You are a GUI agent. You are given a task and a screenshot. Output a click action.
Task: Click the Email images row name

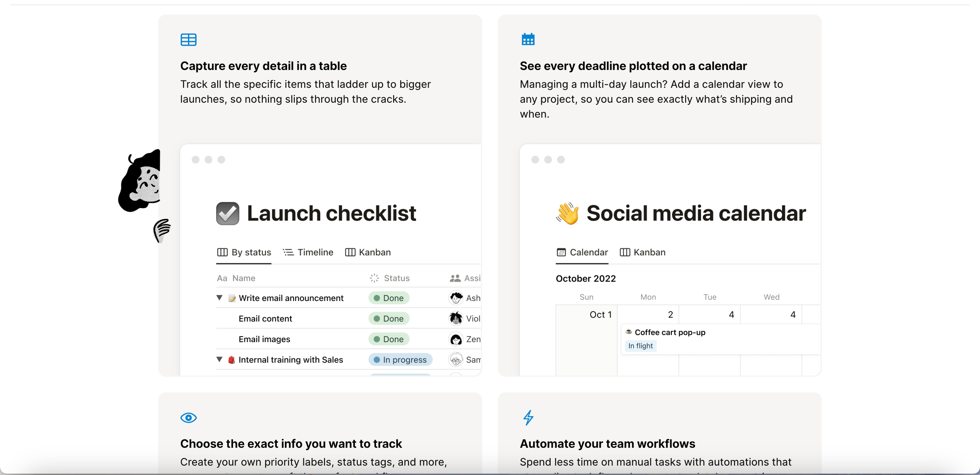(x=264, y=339)
